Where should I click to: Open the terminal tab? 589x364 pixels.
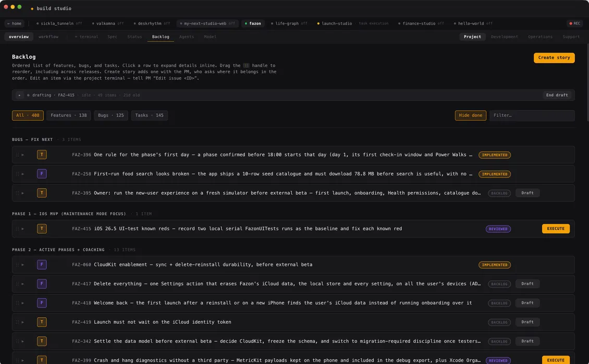coord(87,37)
